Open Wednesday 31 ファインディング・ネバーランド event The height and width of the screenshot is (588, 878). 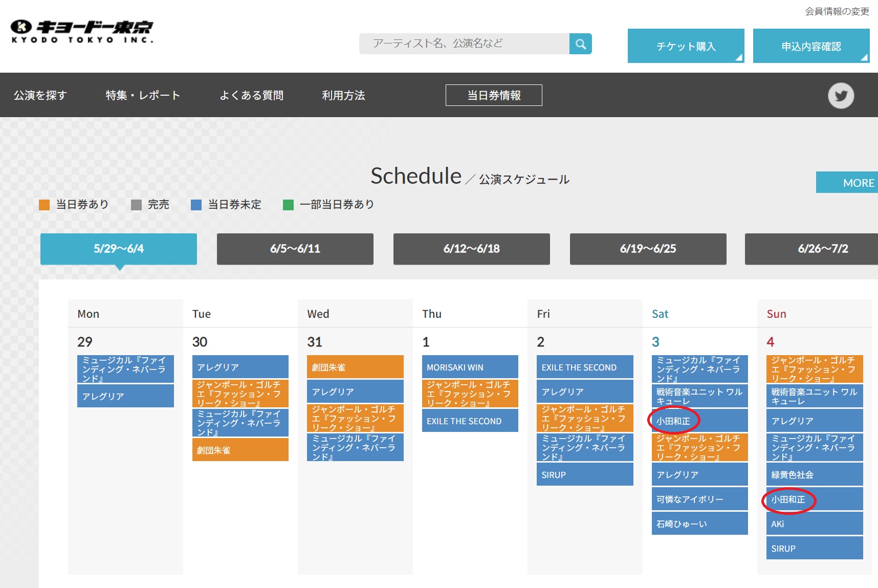tap(355, 447)
